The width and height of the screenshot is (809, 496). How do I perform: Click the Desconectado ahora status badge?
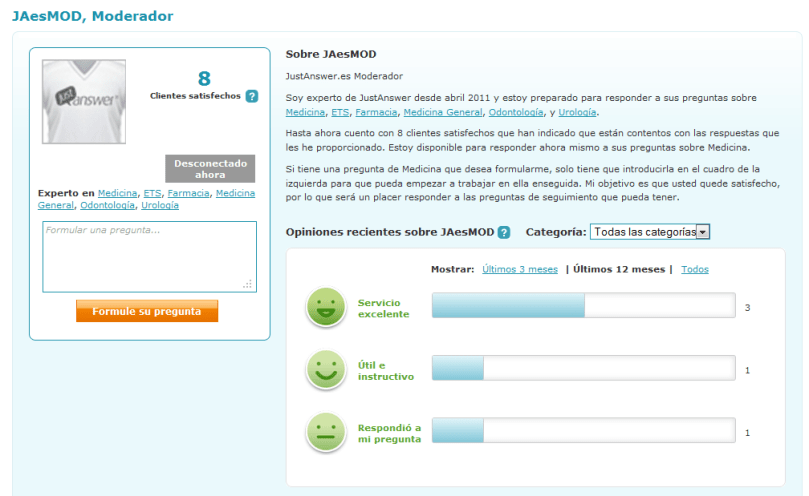pyautogui.click(x=210, y=169)
